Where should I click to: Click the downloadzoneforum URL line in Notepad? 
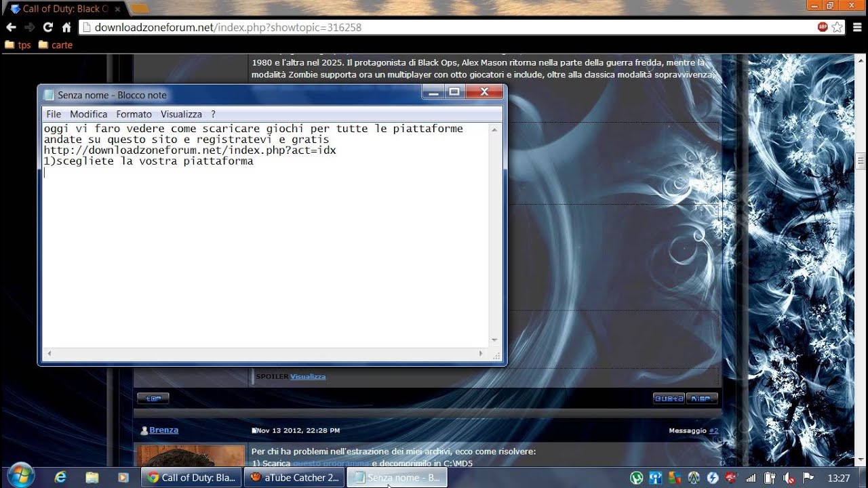point(190,150)
